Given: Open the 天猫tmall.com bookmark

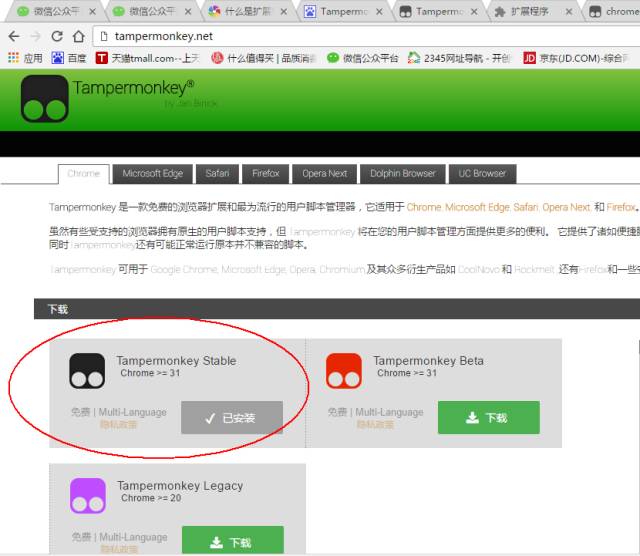Looking at the screenshot, I should point(147,58).
